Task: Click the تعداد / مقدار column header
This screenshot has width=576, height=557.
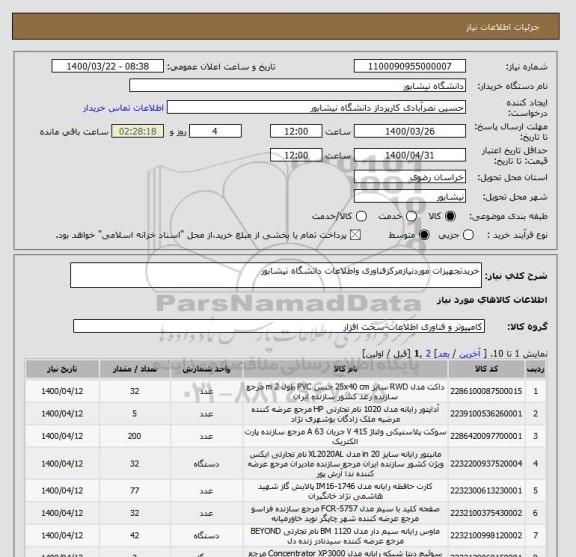Action: 135,369
